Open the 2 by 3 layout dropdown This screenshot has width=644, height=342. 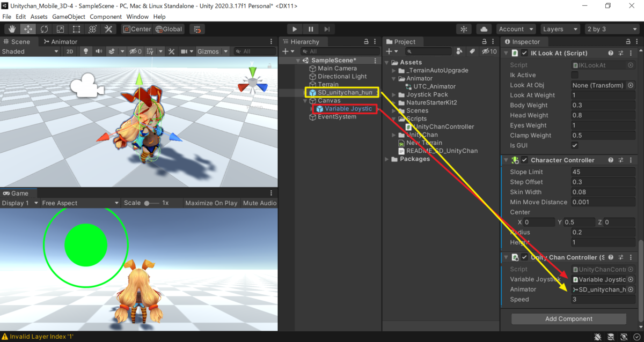[x=612, y=29]
